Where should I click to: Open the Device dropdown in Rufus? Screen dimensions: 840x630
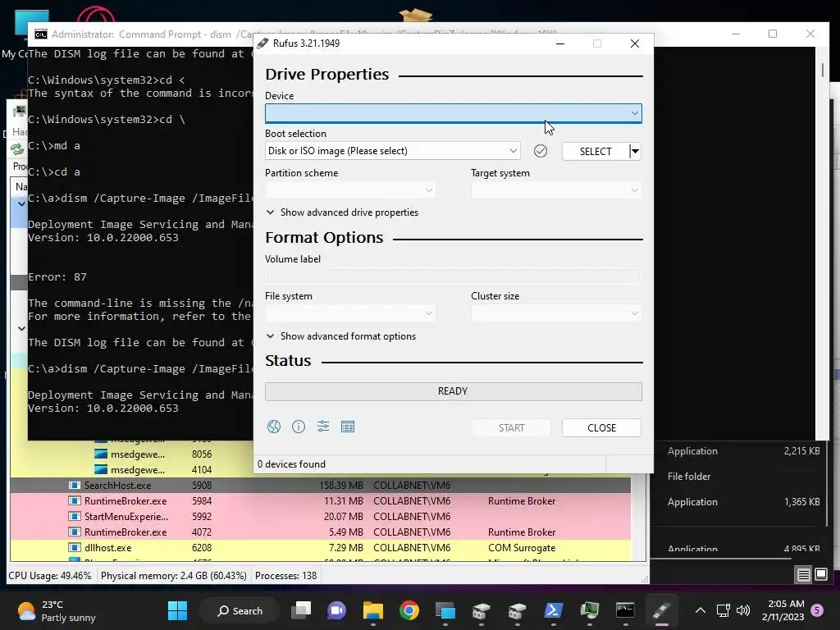click(x=453, y=113)
